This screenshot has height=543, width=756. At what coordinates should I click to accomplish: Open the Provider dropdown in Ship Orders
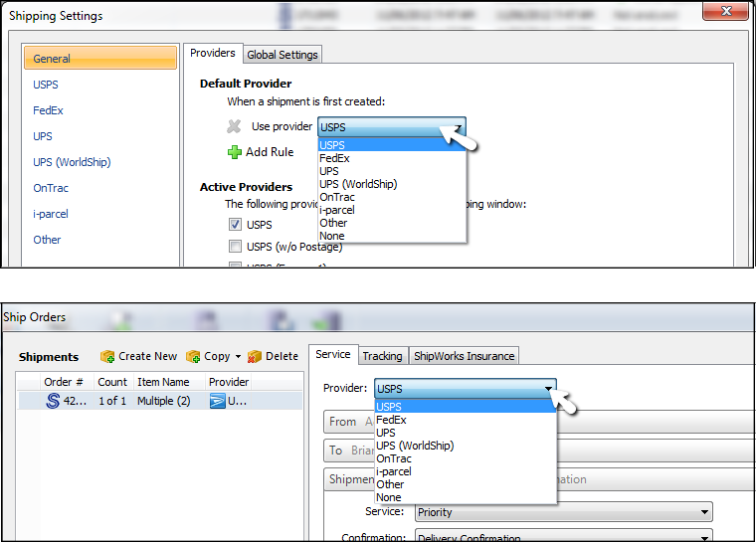466,389
